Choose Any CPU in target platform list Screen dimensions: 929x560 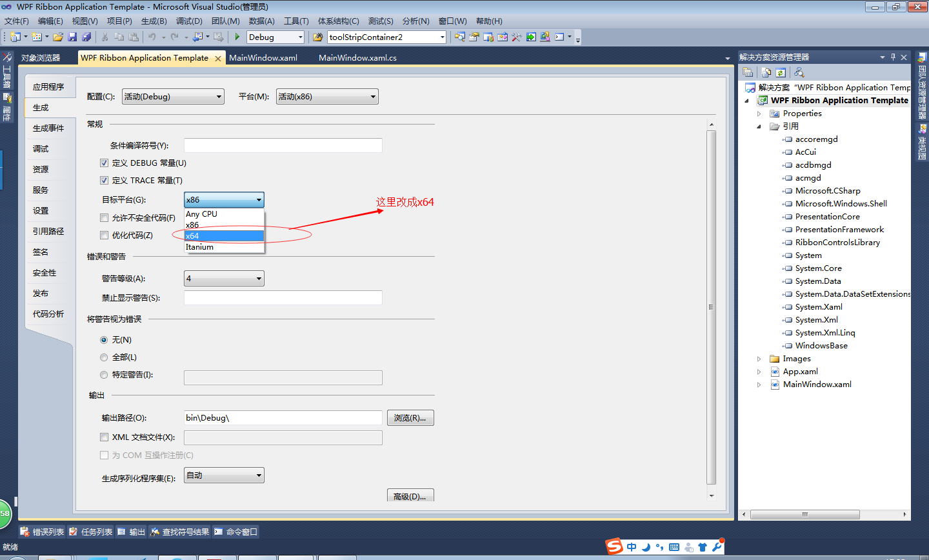[225, 214]
